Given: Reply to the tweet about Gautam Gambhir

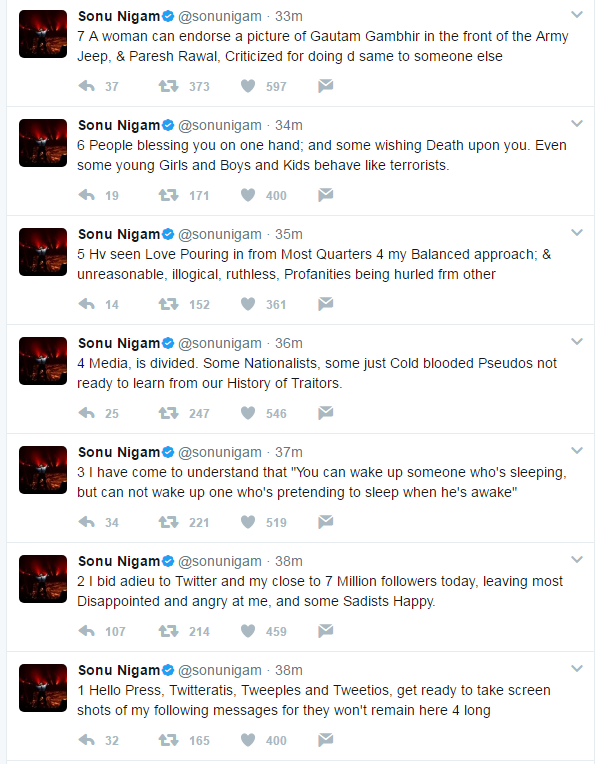Looking at the screenshot, I should click(87, 86).
